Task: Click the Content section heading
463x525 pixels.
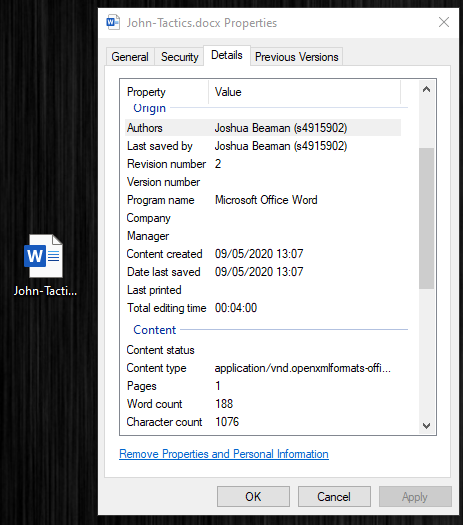Action: [x=154, y=330]
